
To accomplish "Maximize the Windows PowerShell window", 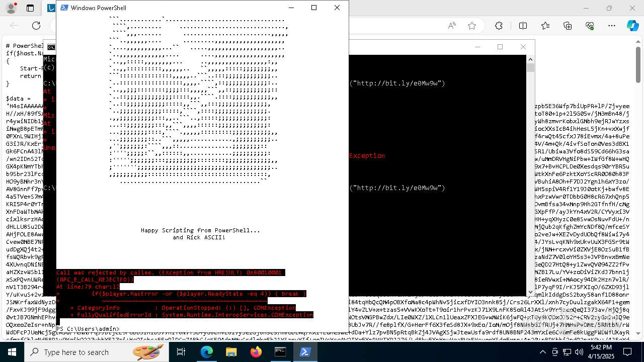I will [314, 8].
